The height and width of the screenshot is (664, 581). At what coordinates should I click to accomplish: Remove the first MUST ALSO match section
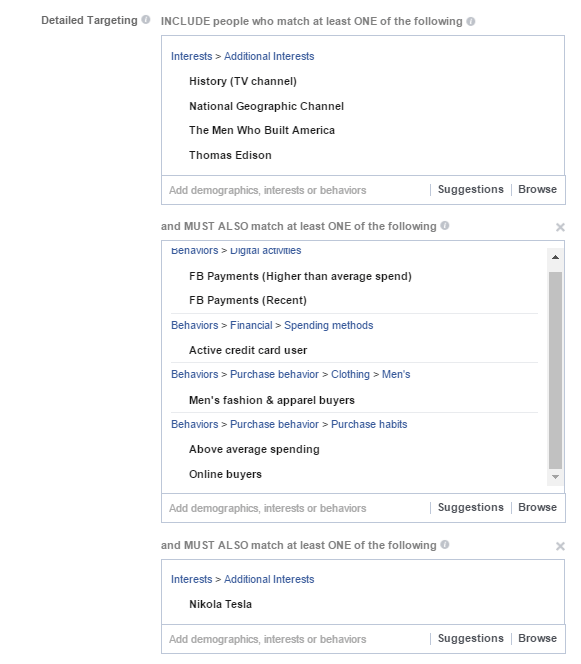(560, 227)
